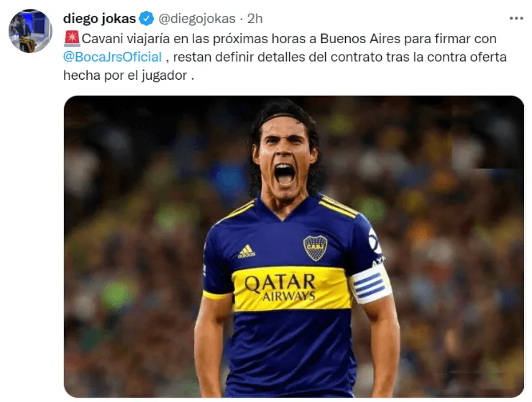
Task: Click the Qatar Airways sponsor lettering
Action: tap(280, 288)
